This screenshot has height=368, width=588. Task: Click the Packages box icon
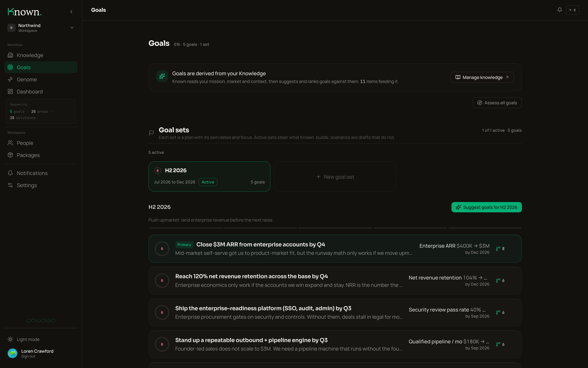[x=10, y=155]
